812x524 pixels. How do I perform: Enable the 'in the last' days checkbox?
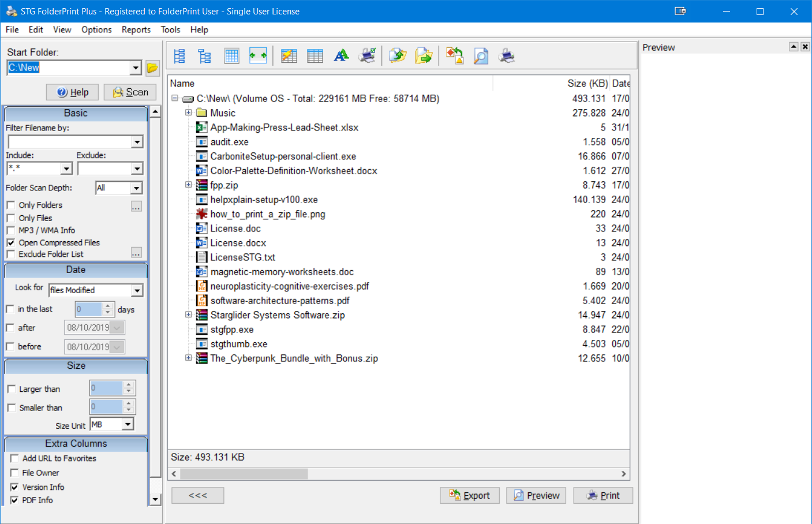point(10,309)
